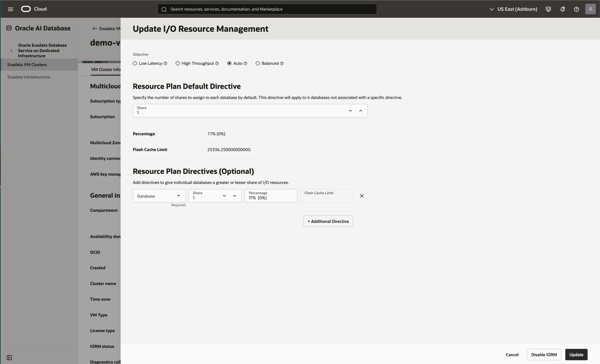600x364 pixels.
Task: Click the Exadata VM breadcrumb link
Action: pos(110,29)
